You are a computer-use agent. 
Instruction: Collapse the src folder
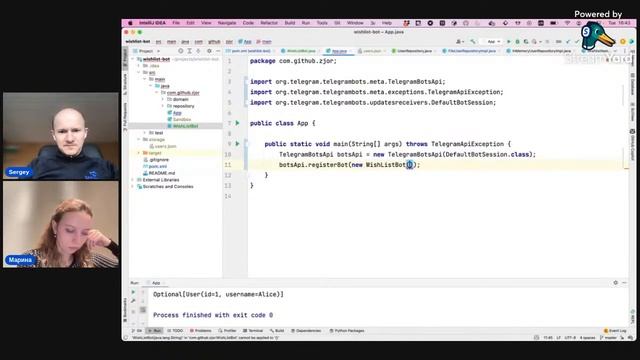139,72
